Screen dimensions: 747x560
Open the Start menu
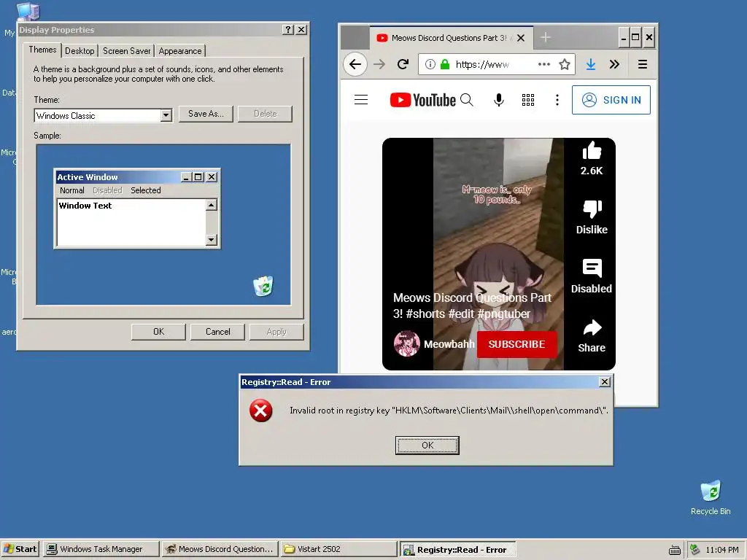[20, 549]
